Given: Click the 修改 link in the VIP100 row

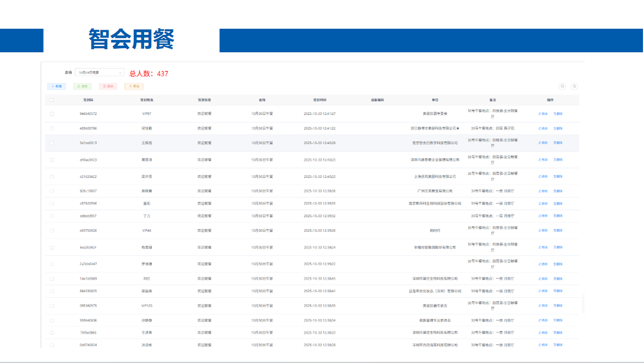Looking at the screenshot, I should click(x=542, y=306).
